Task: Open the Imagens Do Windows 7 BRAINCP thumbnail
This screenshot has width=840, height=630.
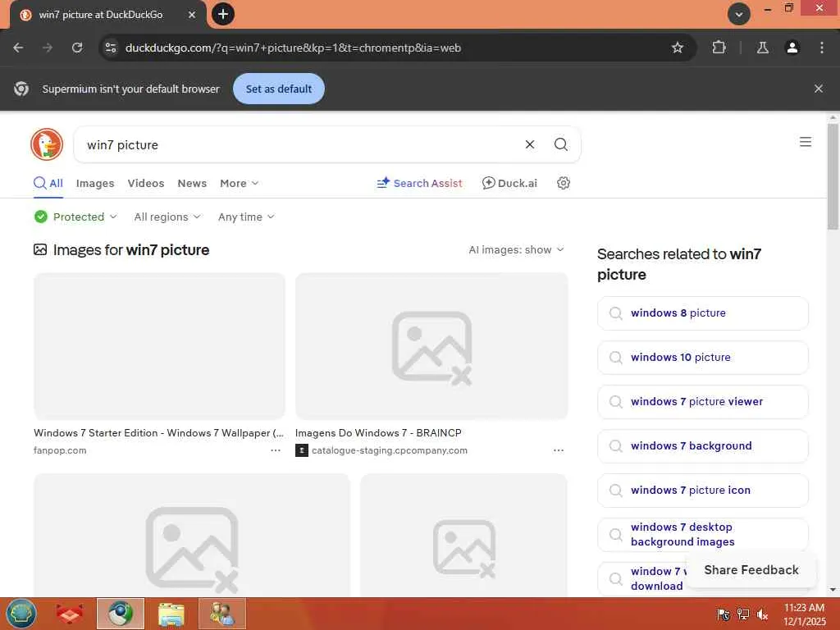Action: pyautogui.click(x=431, y=346)
